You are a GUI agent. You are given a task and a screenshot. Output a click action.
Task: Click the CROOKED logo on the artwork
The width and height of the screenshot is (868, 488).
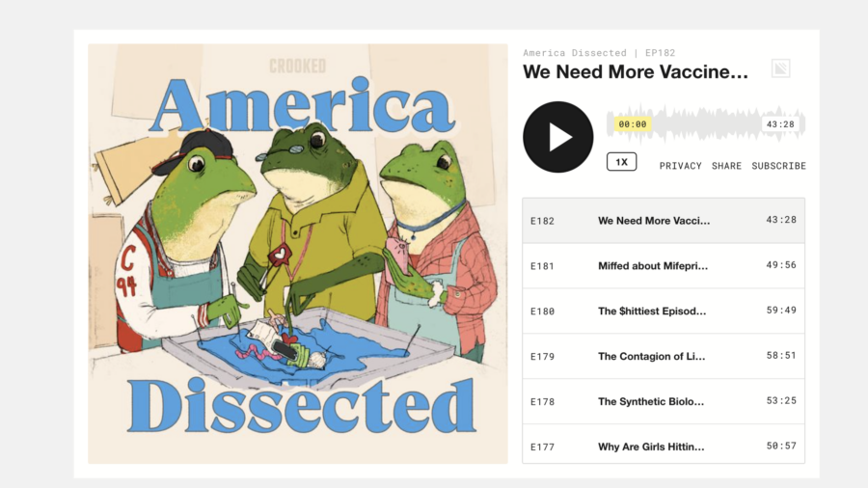[x=298, y=66]
